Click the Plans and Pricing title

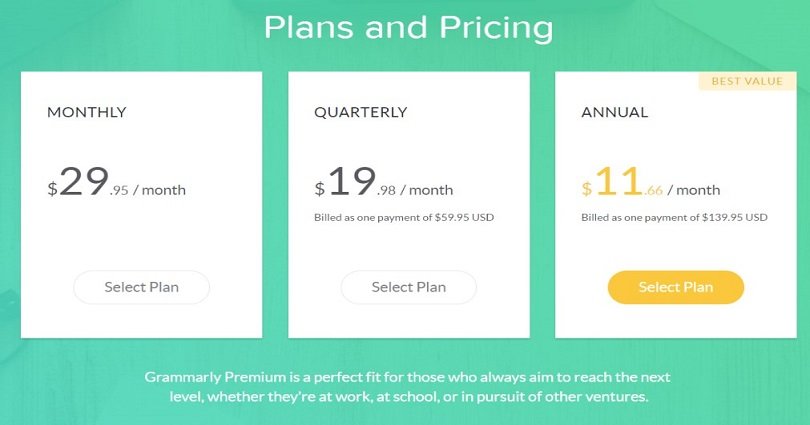(409, 27)
